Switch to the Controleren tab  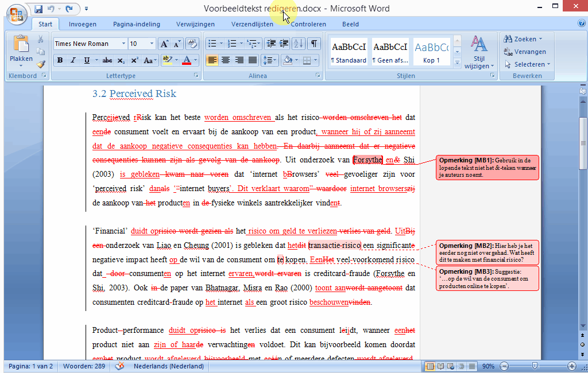click(308, 24)
